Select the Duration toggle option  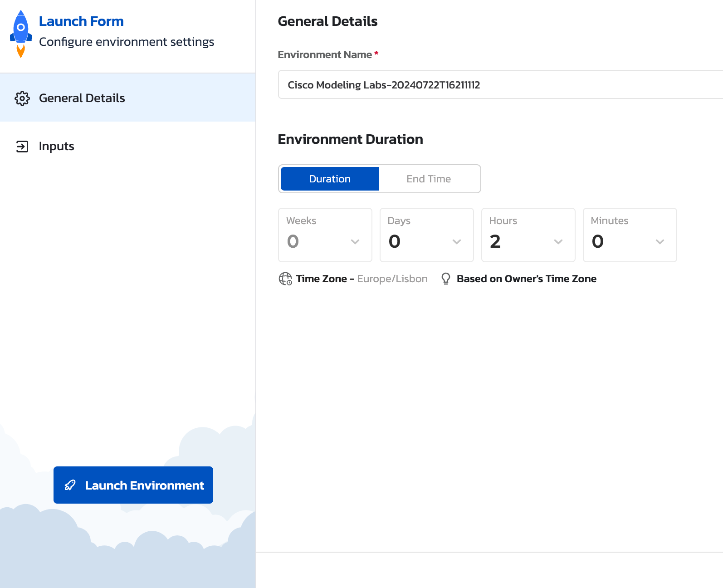coord(330,179)
